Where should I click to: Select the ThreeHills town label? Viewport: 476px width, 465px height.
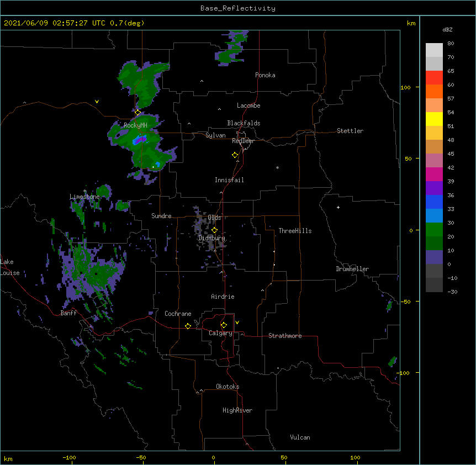point(295,231)
